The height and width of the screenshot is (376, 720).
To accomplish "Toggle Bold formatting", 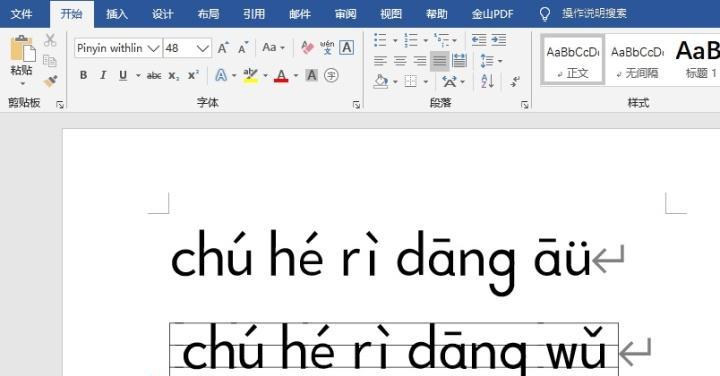I will (83, 75).
